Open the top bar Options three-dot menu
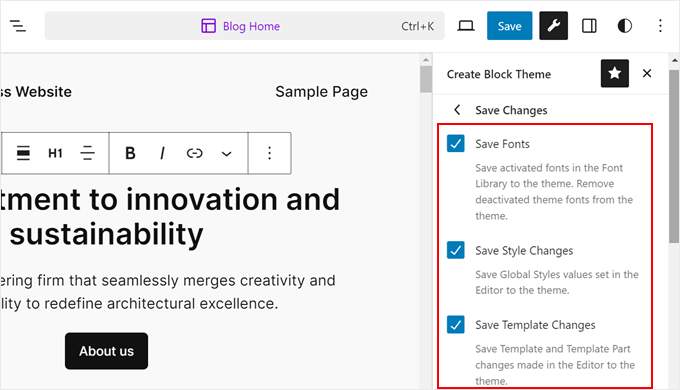Image resolution: width=680 pixels, height=390 pixels. 660,26
